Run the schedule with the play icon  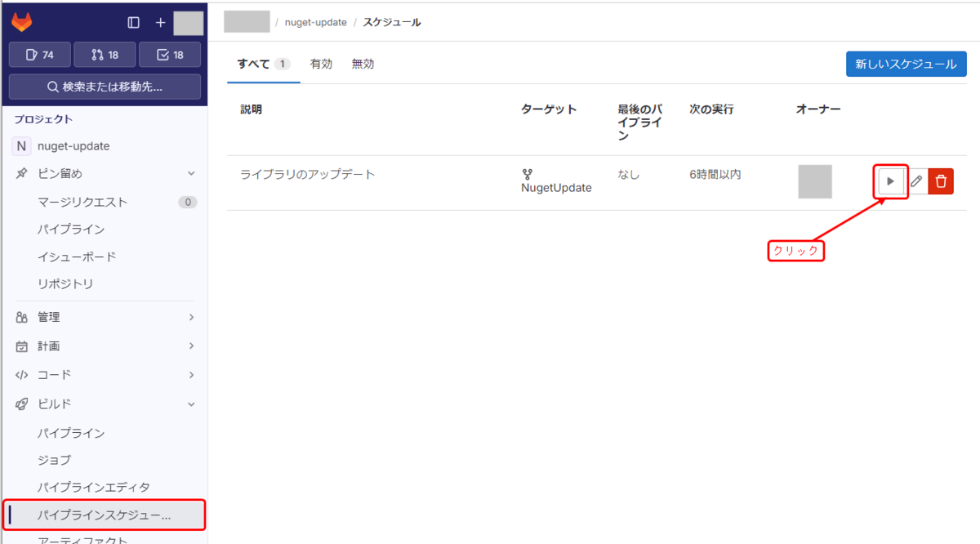click(x=889, y=181)
